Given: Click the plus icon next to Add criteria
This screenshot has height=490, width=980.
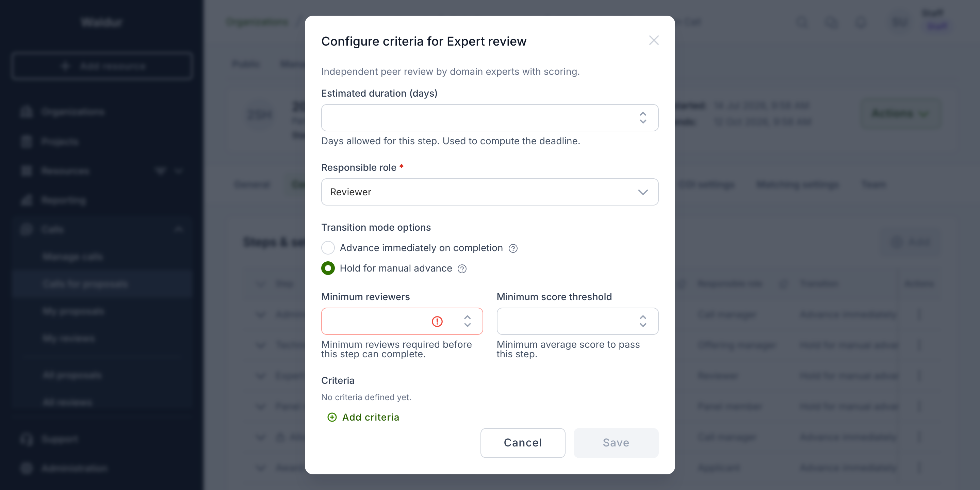Looking at the screenshot, I should point(332,417).
